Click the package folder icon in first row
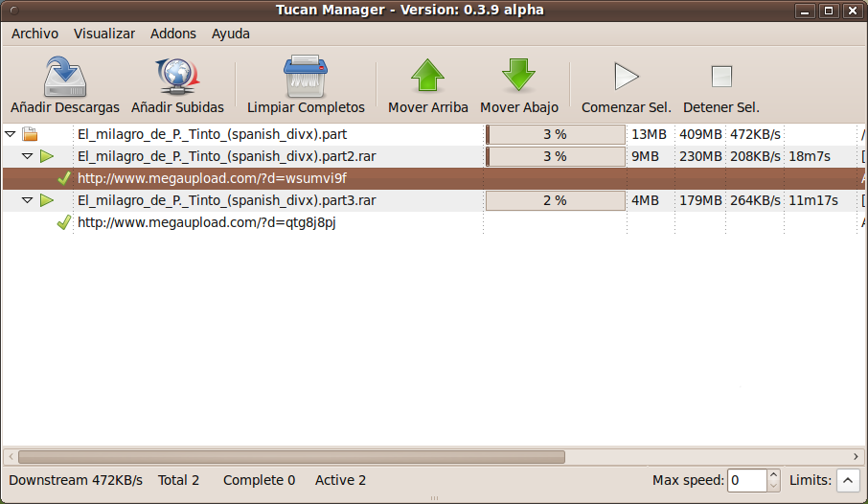Screen dimensions: 868x504 pyautogui.click(x=30, y=134)
